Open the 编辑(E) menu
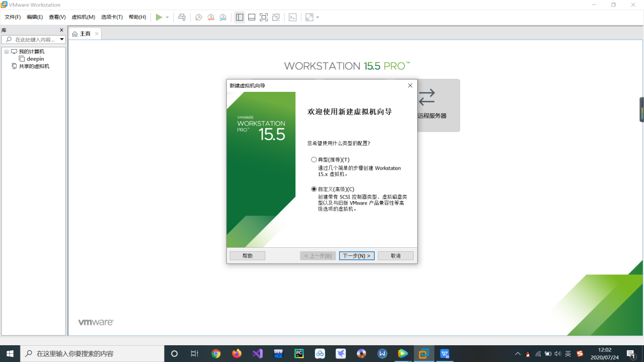The width and height of the screenshot is (644, 362). pos(35,17)
